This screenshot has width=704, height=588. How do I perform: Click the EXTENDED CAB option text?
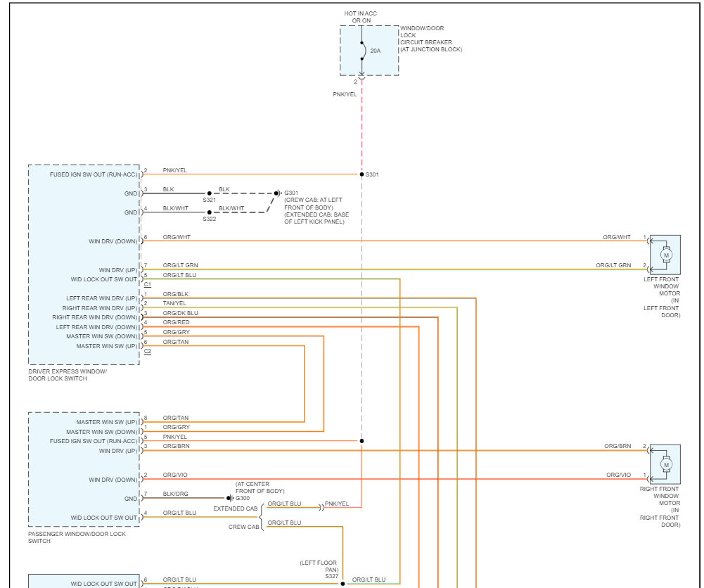pyautogui.click(x=236, y=509)
